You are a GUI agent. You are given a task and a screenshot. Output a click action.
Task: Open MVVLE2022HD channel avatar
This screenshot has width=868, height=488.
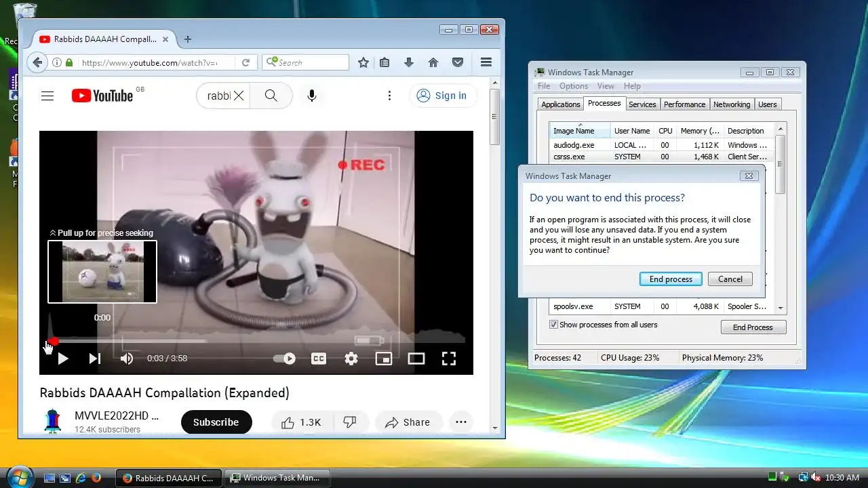52,422
